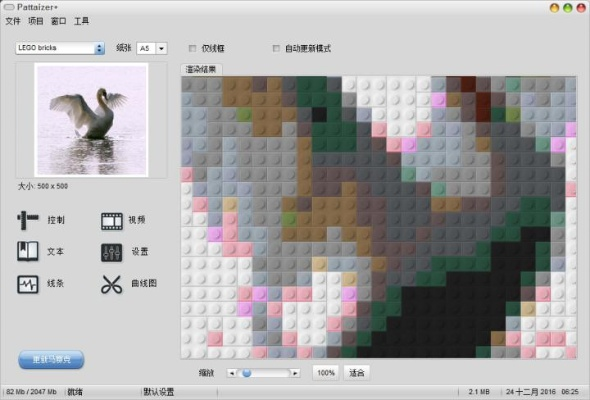
Task: Expand the LEGO bricks style dropdown
Action: click(x=60, y=48)
